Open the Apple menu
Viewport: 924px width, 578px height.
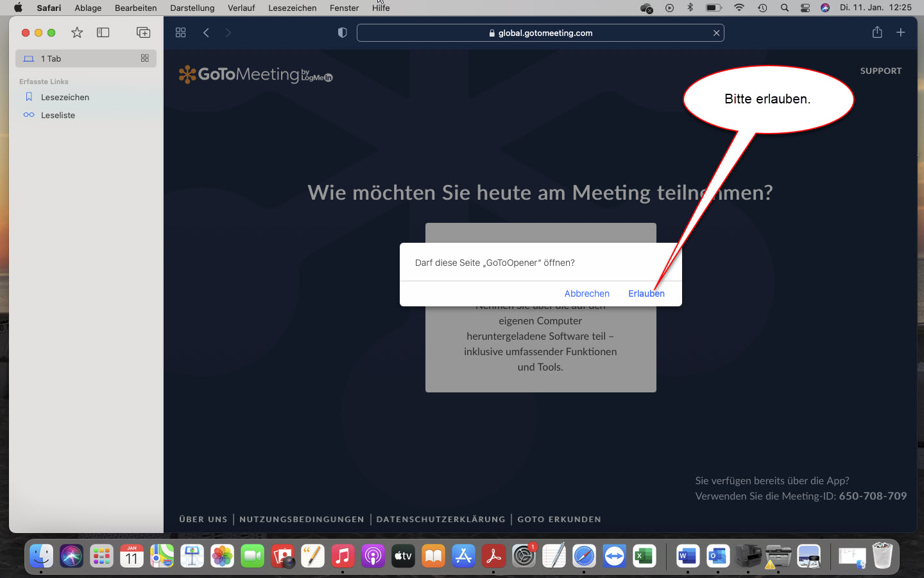[x=18, y=8]
